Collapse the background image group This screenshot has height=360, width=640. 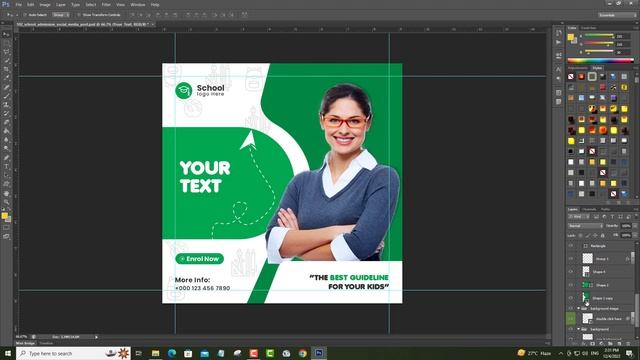(x=578, y=308)
